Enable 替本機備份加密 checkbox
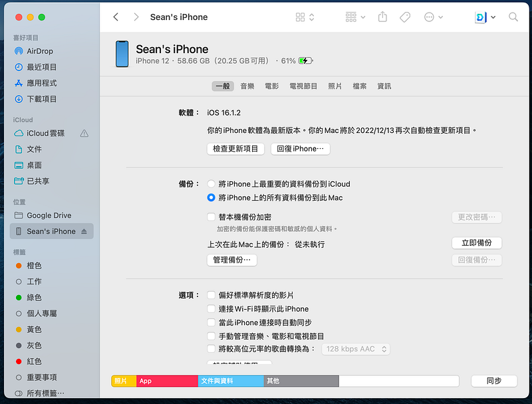 click(x=211, y=217)
